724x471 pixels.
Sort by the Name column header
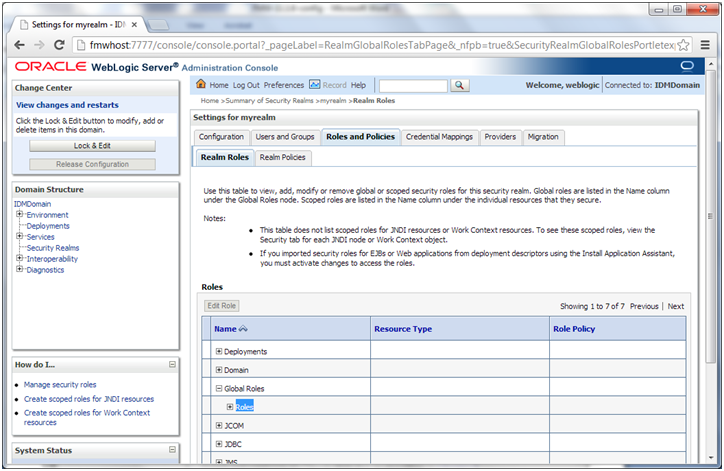225,329
